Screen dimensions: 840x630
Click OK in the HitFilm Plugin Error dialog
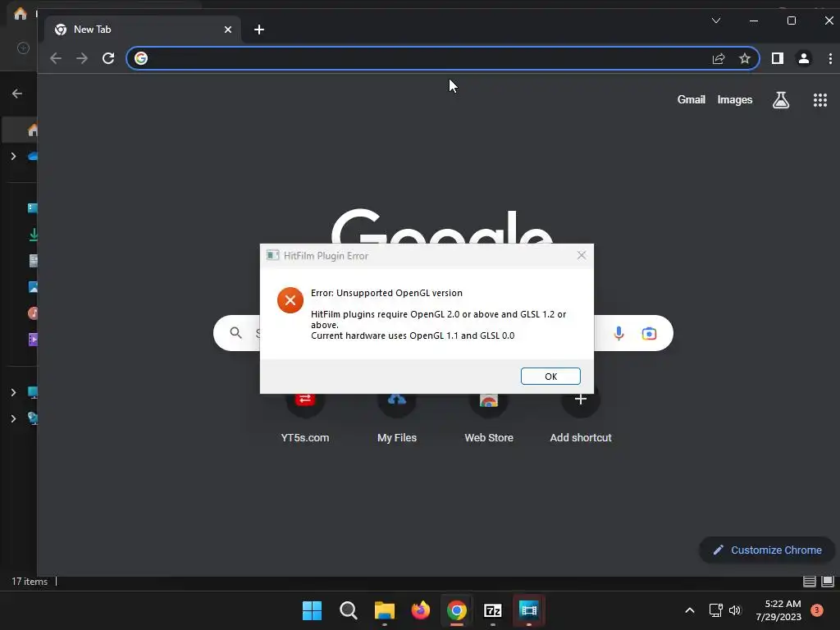point(550,376)
